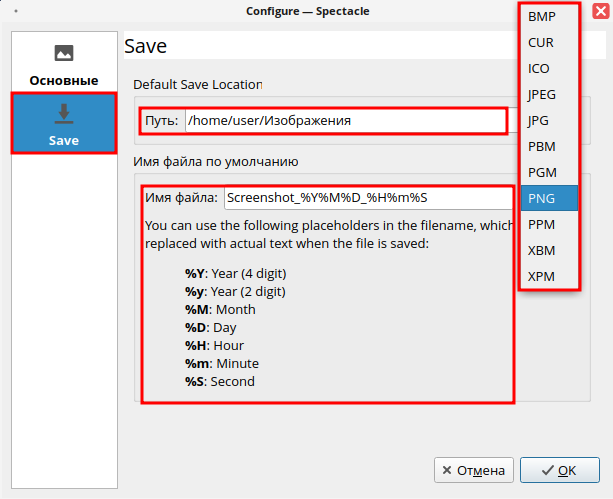
Task: Pick JPEG as the save format
Action: [542, 95]
